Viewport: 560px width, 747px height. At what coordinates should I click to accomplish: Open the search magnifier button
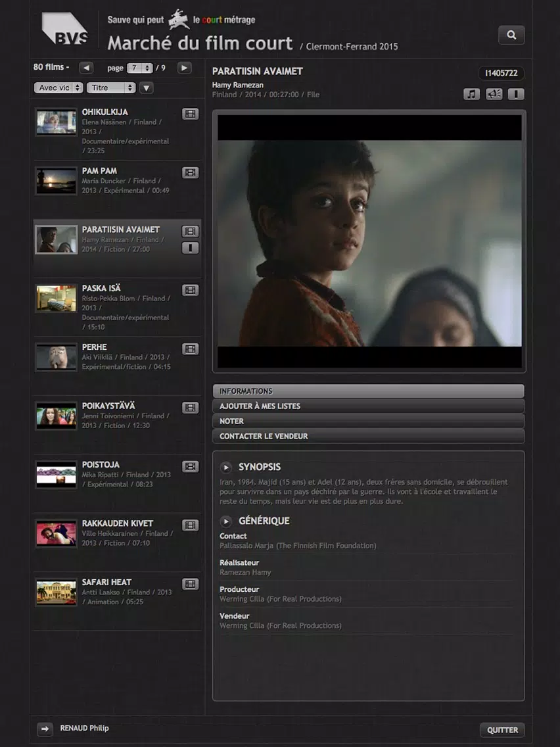click(x=511, y=35)
